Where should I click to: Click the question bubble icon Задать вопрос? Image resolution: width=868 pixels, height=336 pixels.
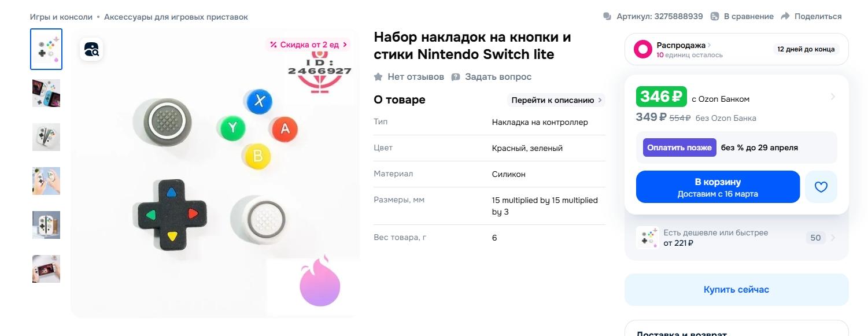456,77
